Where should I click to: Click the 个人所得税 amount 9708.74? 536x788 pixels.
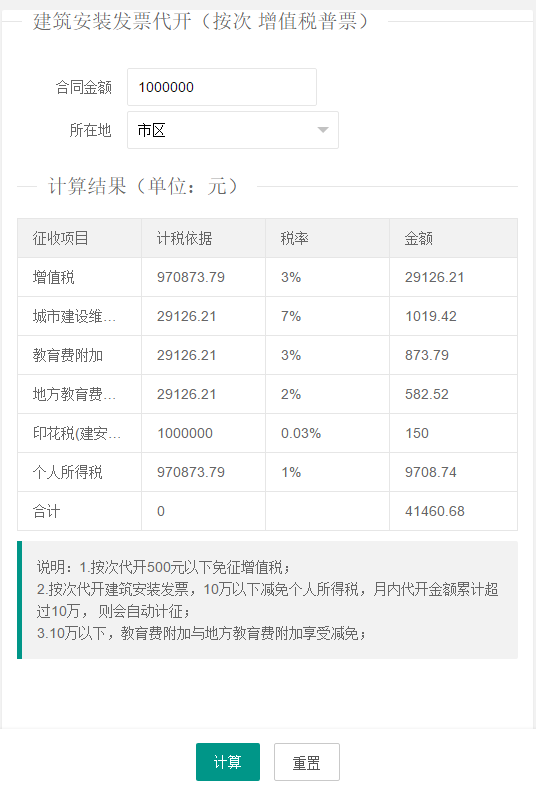coord(431,472)
